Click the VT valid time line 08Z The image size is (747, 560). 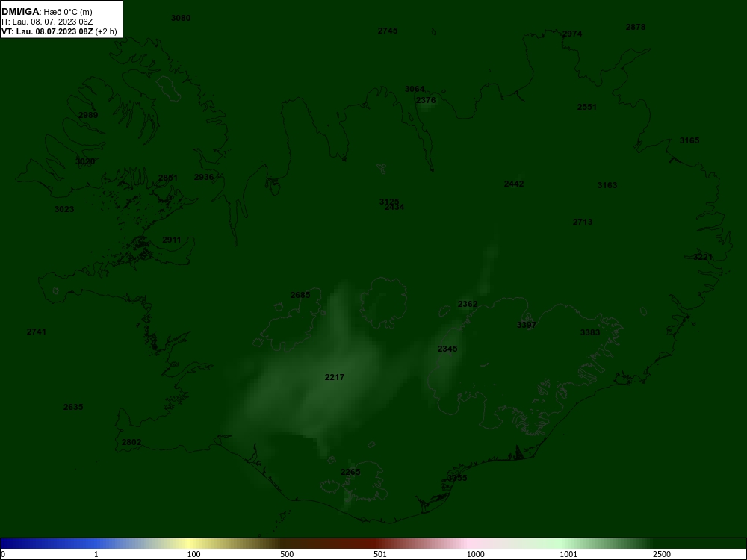(59, 31)
